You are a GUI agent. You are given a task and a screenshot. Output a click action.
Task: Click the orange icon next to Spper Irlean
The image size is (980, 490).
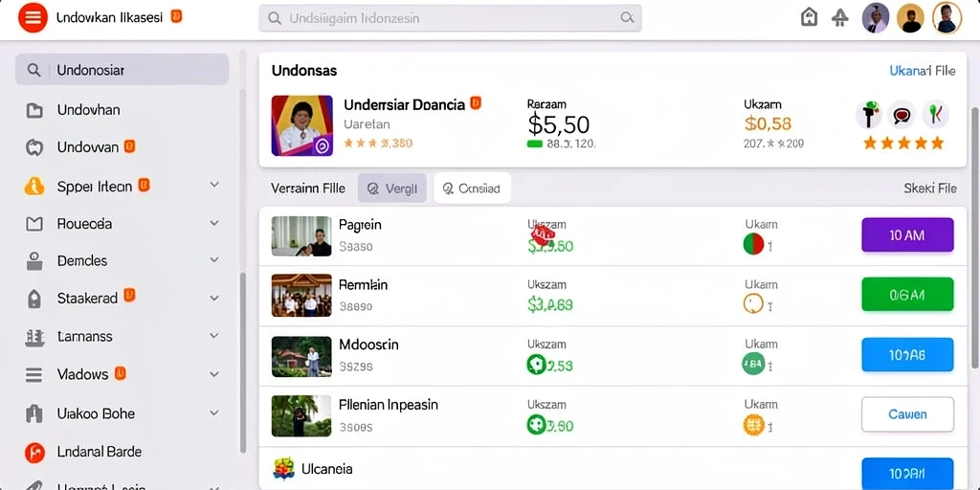[34, 187]
